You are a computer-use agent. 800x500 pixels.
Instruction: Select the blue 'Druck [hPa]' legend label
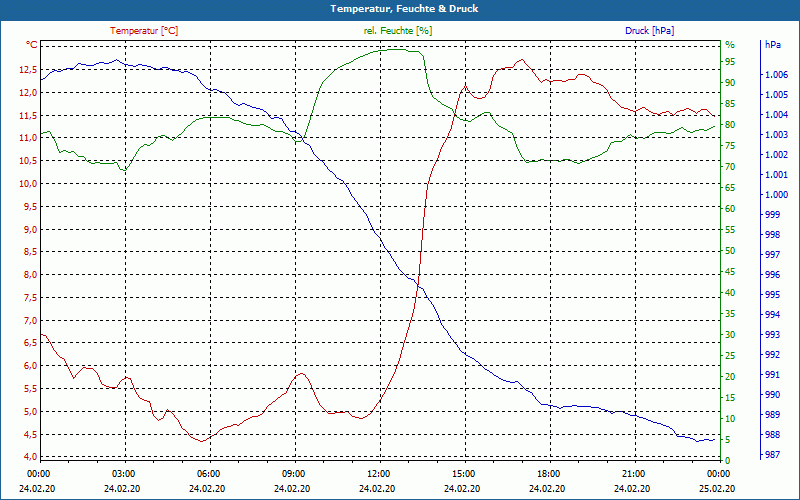point(649,31)
